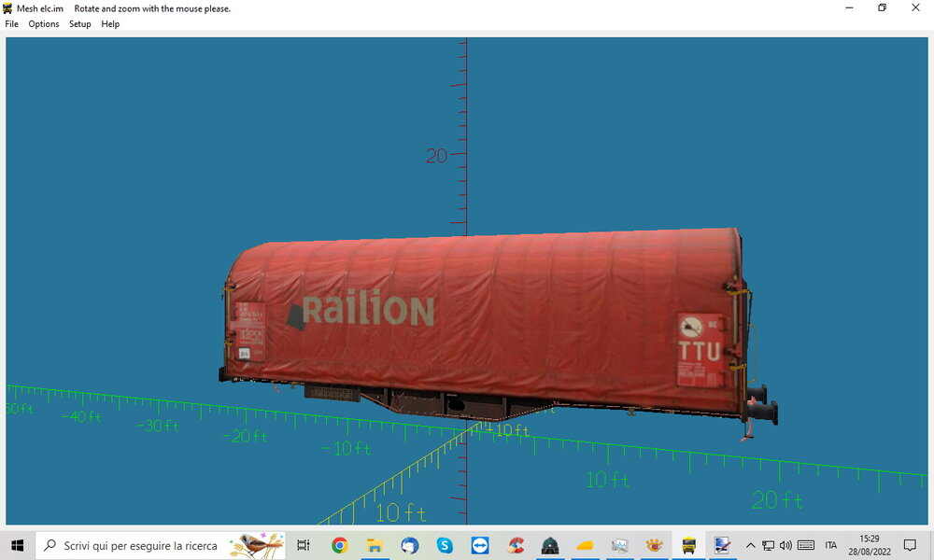The height and width of the screenshot is (560, 934).
Task: Open the Setup menu
Action: [79, 24]
